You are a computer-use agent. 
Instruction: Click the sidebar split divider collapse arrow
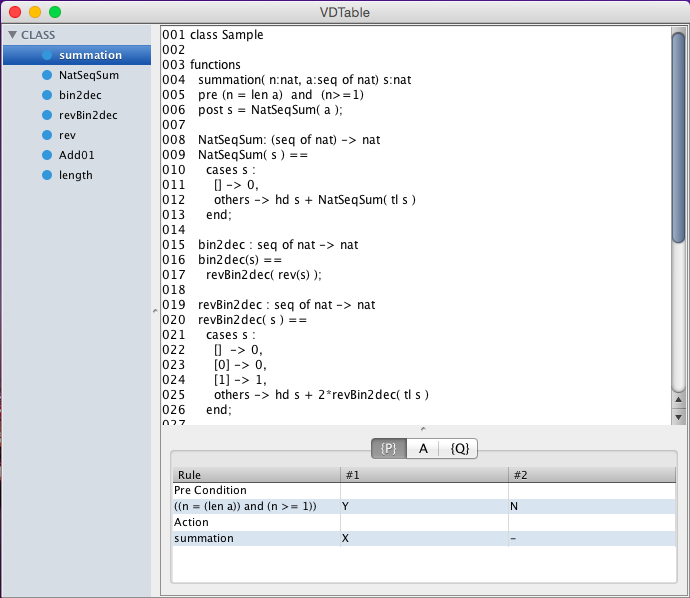(155, 311)
